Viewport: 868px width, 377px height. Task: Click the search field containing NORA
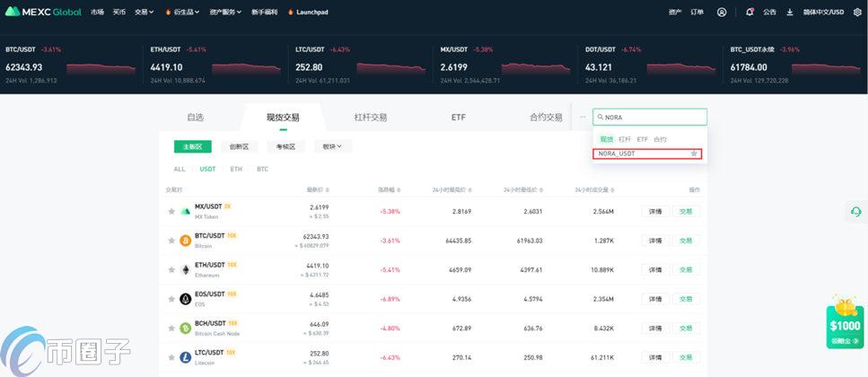[x=650, y=118]
